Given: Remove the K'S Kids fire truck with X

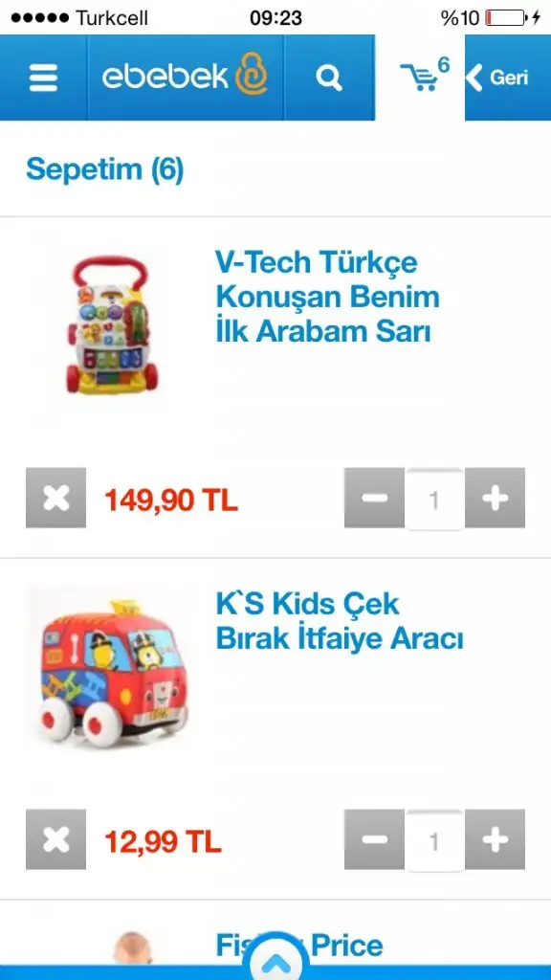Looking at the screenshot, I should [55, 839].
